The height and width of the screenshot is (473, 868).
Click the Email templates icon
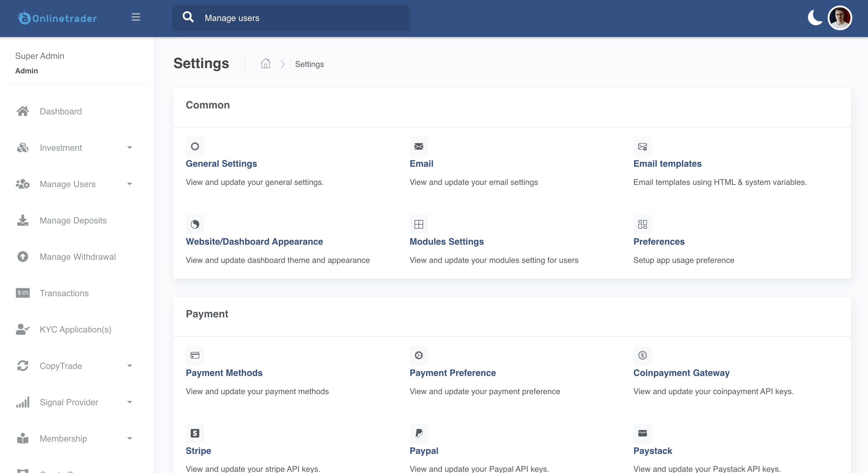tap(643, 146)
